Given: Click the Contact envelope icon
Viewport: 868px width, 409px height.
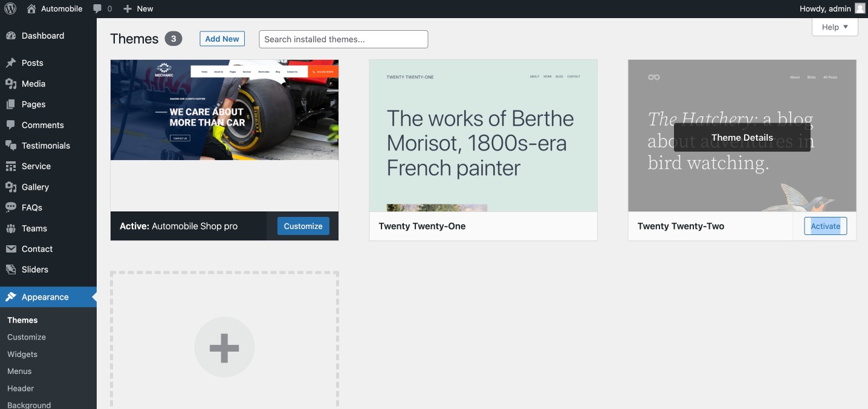Looking at the screenshot, I should (11, 249).
